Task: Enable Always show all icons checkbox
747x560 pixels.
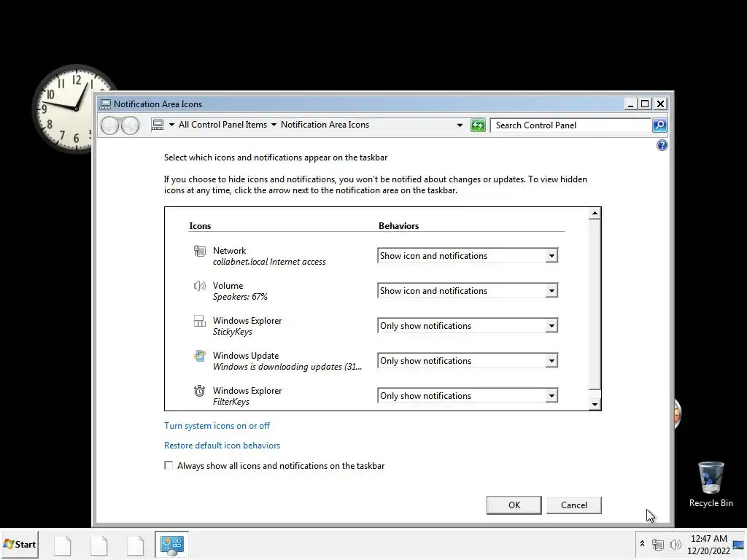Action: point(169,465)
